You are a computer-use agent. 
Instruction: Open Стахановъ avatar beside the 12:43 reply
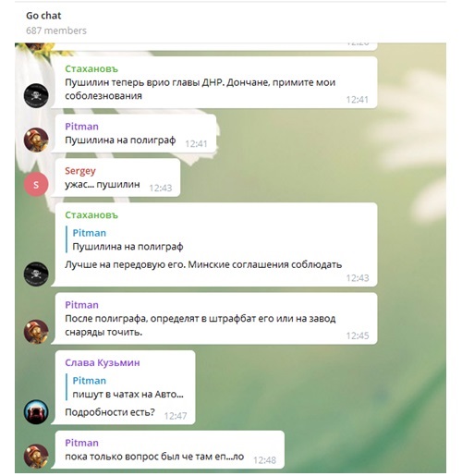pos(36,274)
